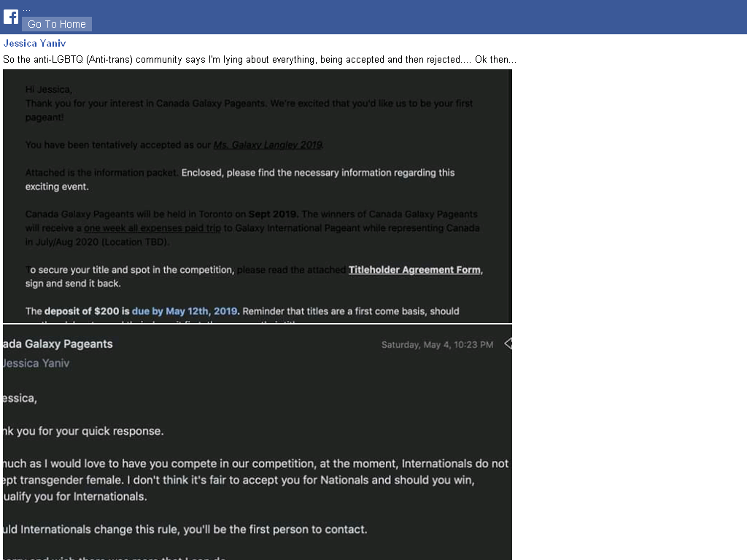
Task: Click the Saturday, May 4 timestamp
Action: (438, 345)
